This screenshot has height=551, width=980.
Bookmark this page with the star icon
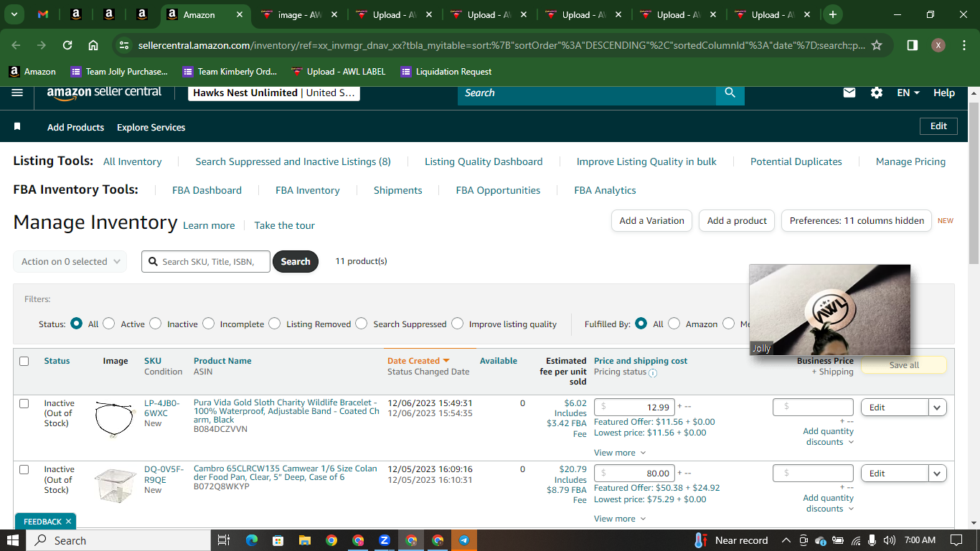point(877,45)
